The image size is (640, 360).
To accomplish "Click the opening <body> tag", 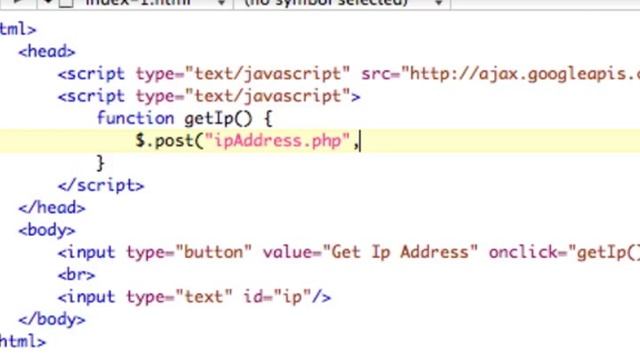I will (x=47, y=230).
